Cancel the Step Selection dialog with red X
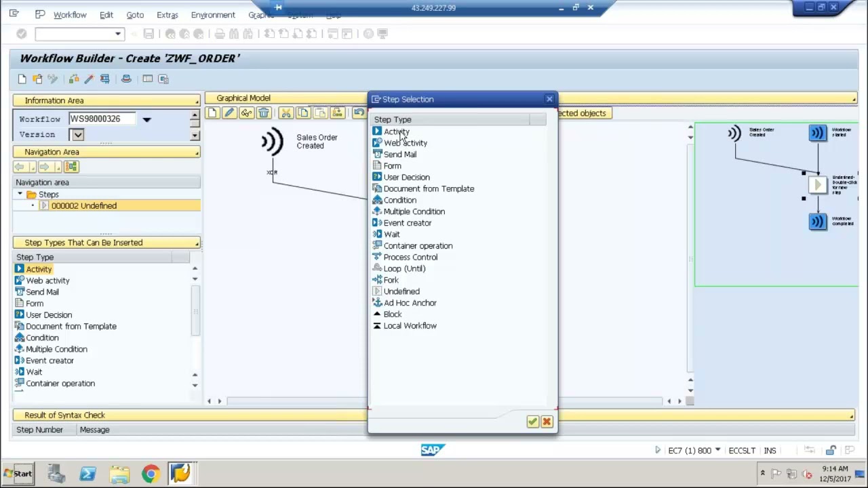Screen dimensions: 868x488 pos(547,422)
